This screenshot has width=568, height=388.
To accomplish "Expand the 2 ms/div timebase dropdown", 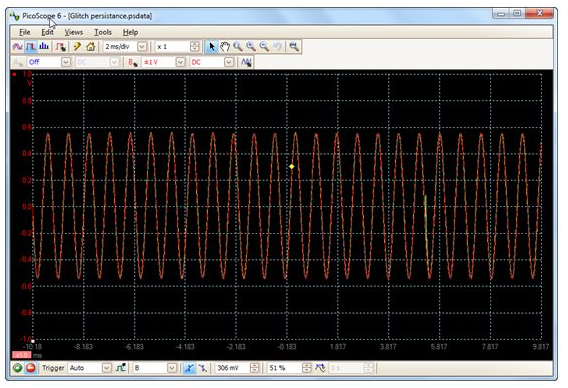I will 142,47.
